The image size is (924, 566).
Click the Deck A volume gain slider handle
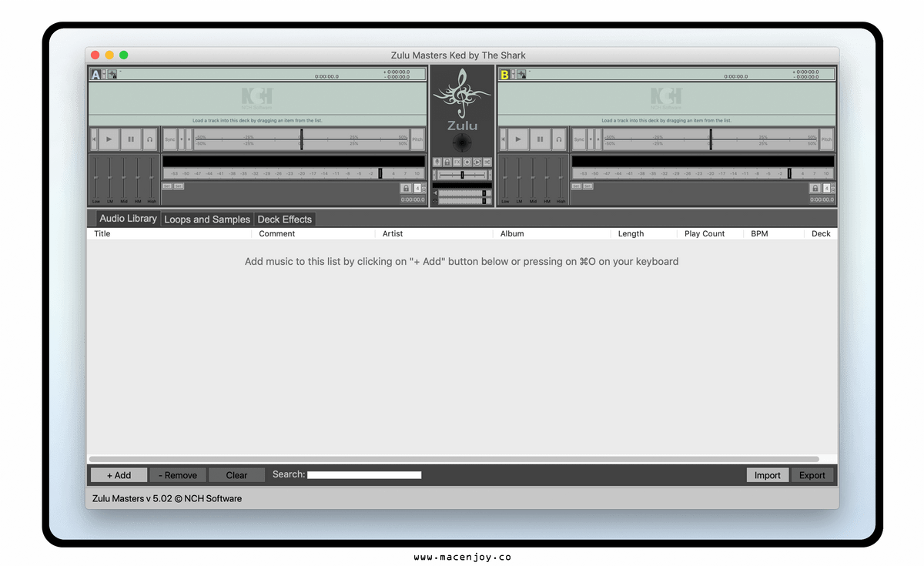(380, 173)
